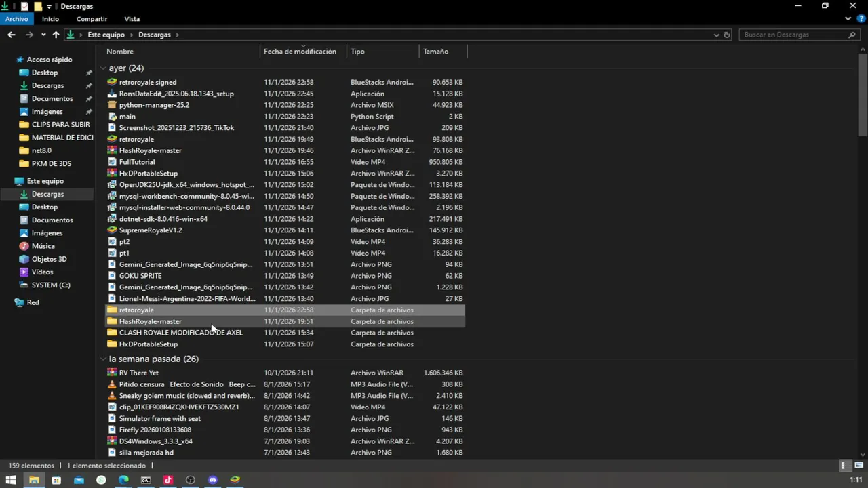Sort by the Tamaño column header
This screenshot has width=868, height=488.
pos(435,52)
